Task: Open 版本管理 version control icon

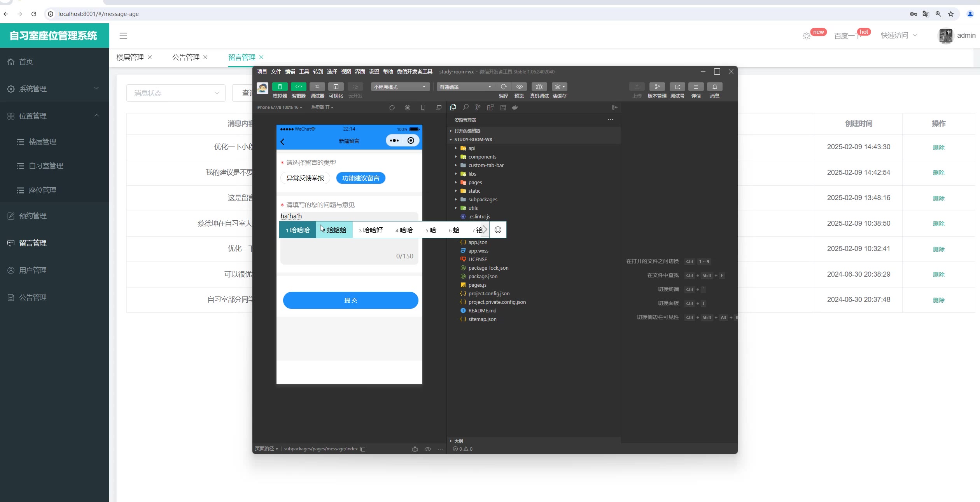Action: [657, 87]
